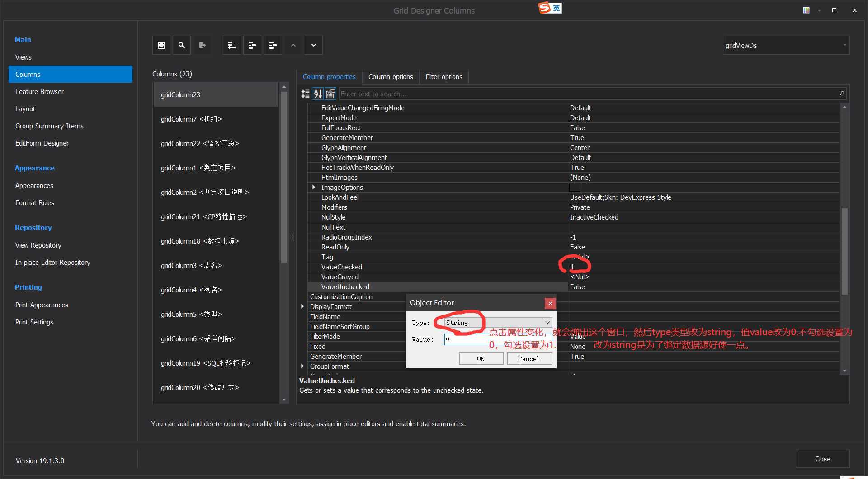This screenshot has height=479, width=868.
Task: Open the Views page in sidebar
Action: pyautogui.click(x=71, y=57)
